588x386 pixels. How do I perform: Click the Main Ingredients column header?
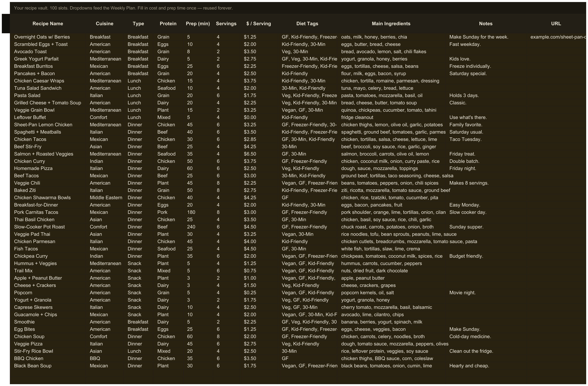pos(391,24)
